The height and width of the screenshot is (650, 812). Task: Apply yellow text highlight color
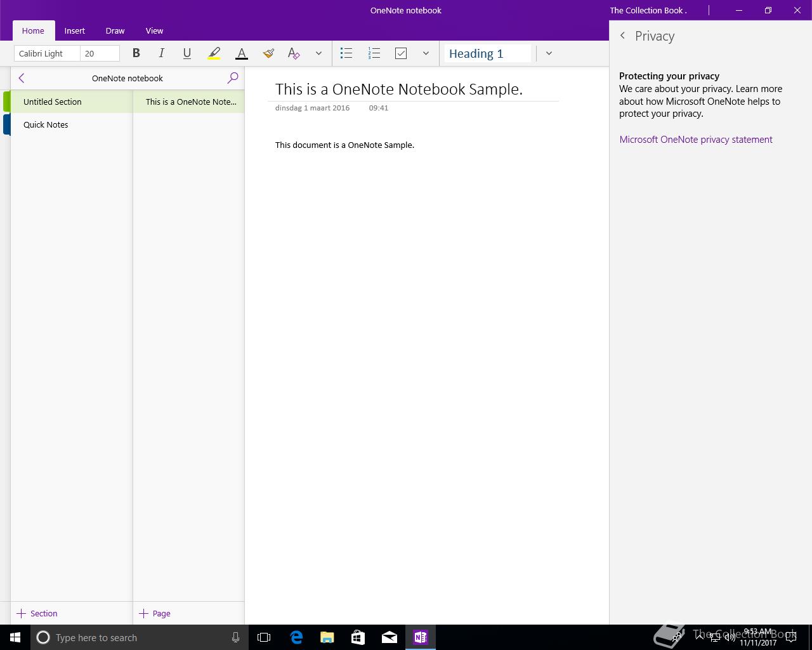click(214, 53)
